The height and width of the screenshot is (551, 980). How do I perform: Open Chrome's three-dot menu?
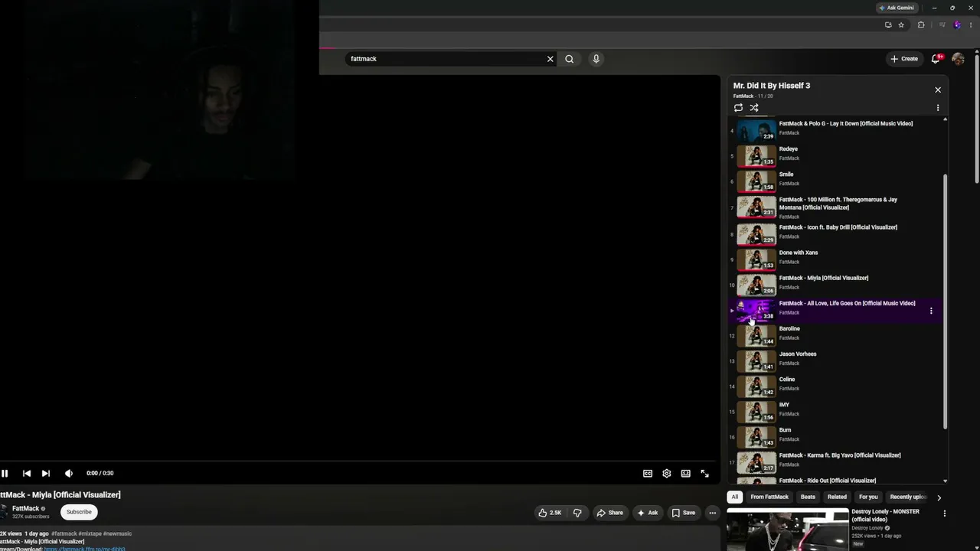(971, 24)
